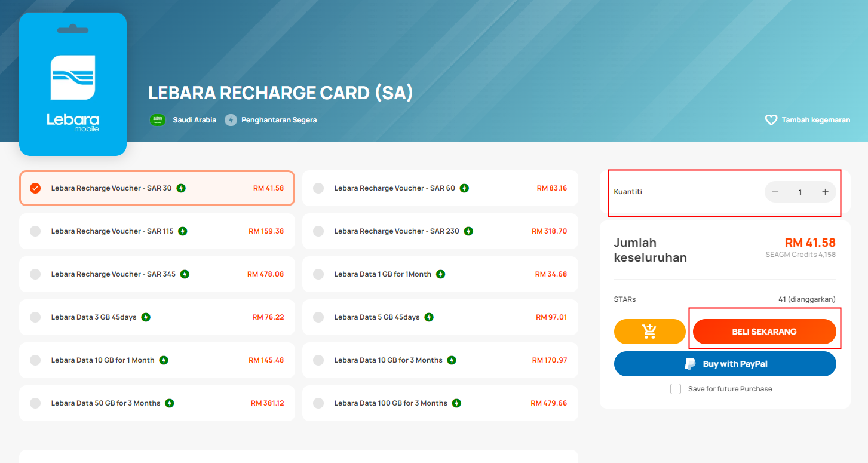Click the PayPal logo in Buy with PayPal

click(691, 364)
